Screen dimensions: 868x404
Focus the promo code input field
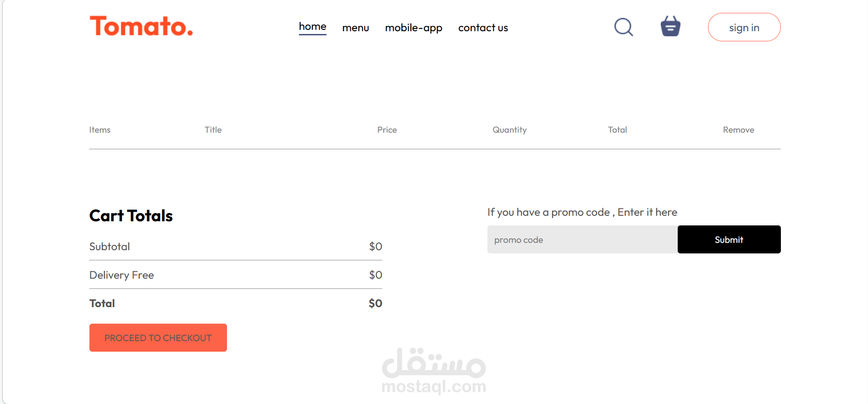(x=582, y=239)
